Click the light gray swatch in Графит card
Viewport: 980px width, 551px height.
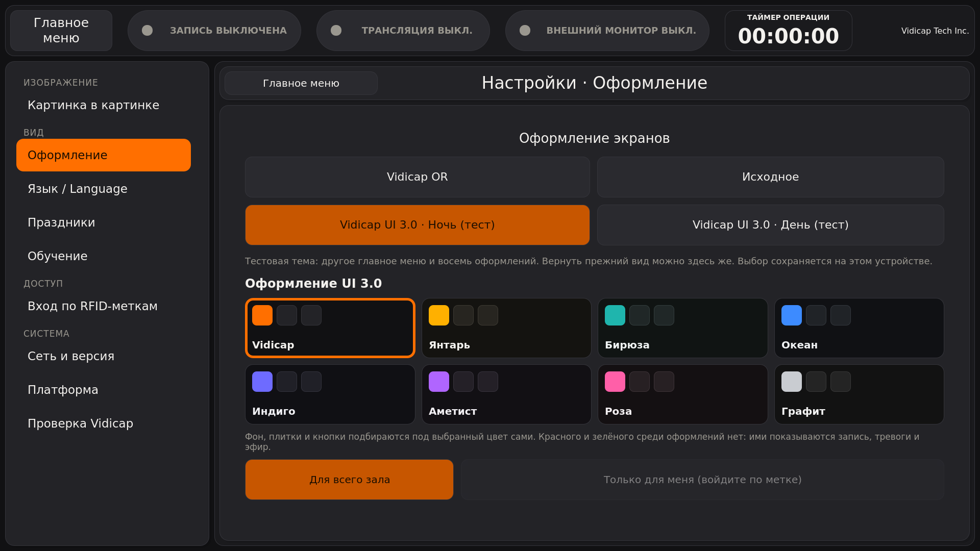pyautogui.click(x=792, y=382)
